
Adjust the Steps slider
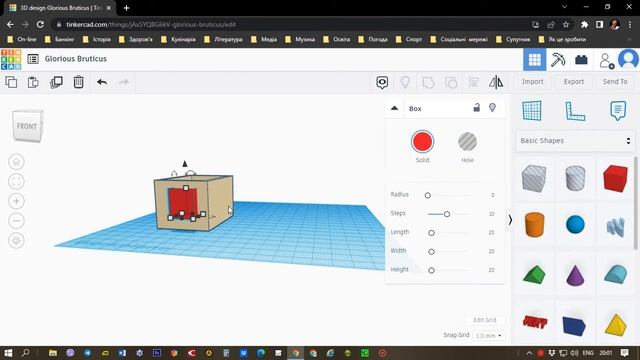(x=447, y=214)
